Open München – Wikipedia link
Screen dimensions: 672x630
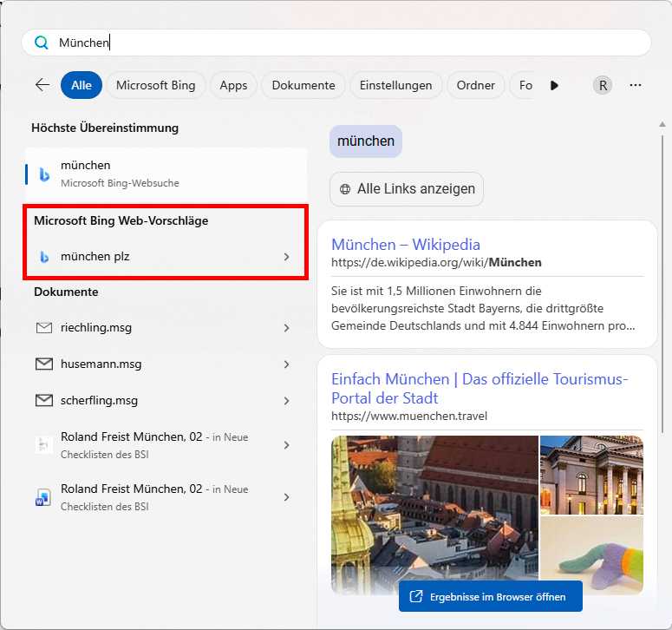(406, 245)
